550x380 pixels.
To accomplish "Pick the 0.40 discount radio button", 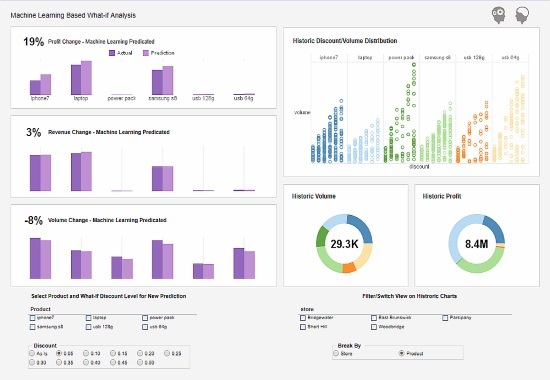I will [x=86, y=362].
